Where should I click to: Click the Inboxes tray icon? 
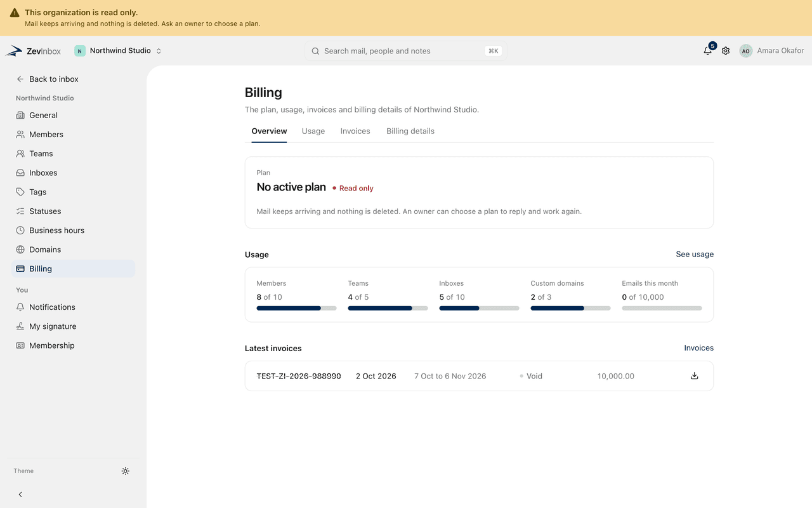point(20,173)
